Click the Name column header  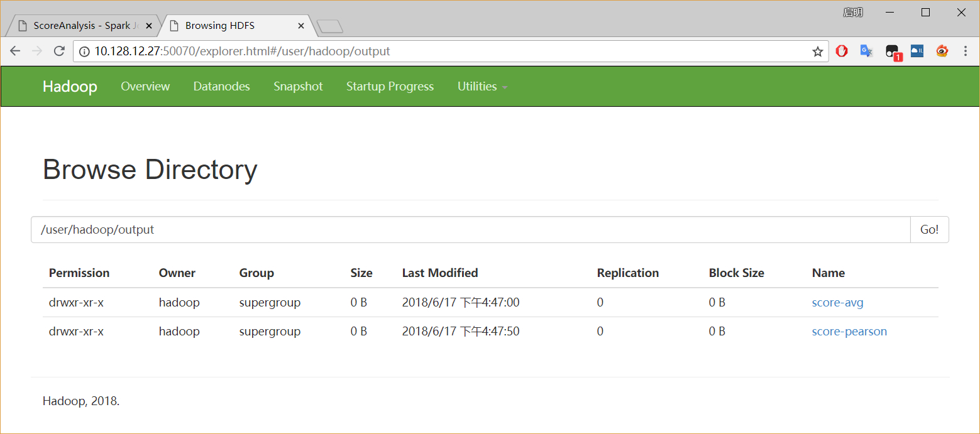pos(829,273)
